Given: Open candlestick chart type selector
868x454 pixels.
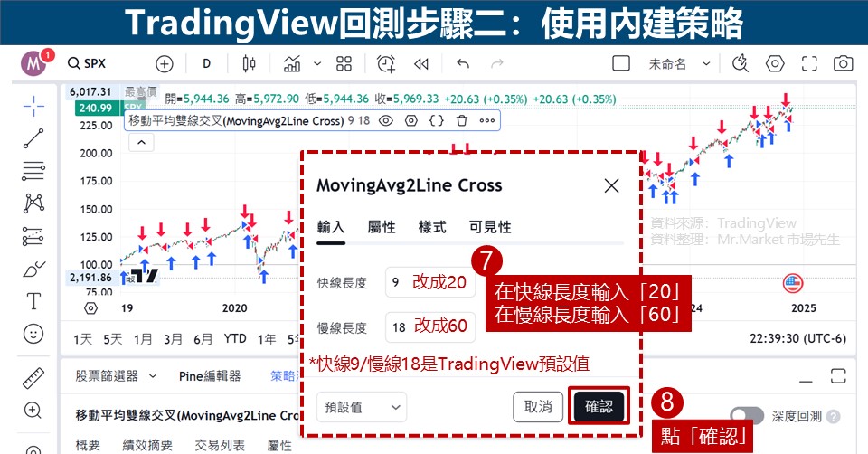Looking at the screenshot, I should 250,63.
